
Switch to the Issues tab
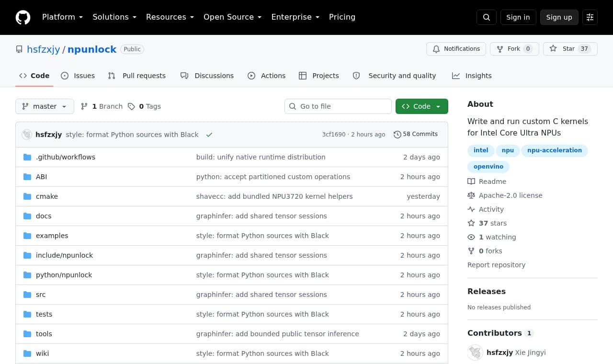78,76
